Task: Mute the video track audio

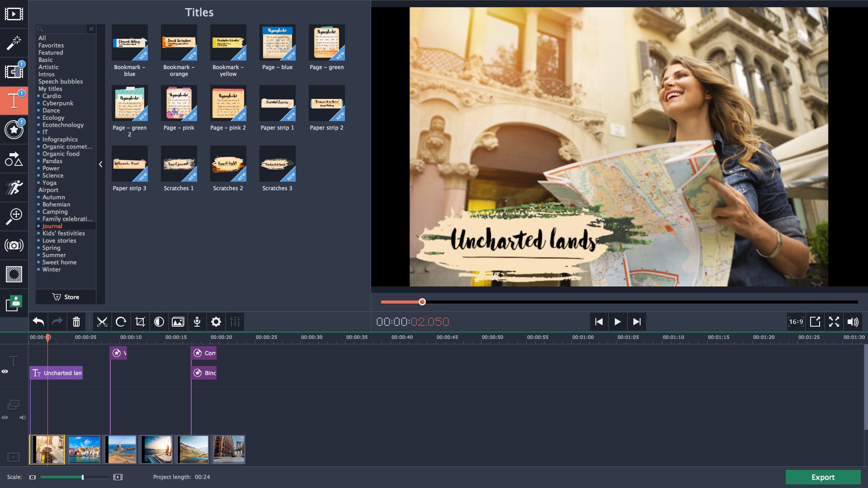Action: pos(23,418)
